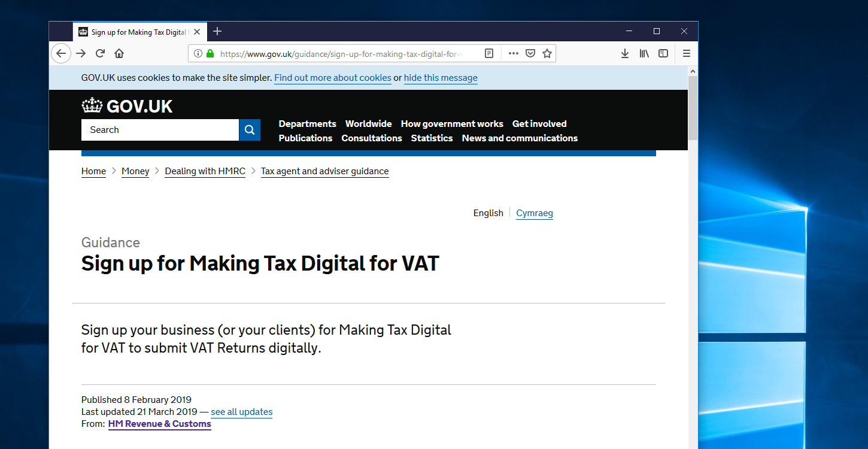Viewport: 868px width, 449px height.
Task: Open a new tab with plus button
Action: point(217,31)
